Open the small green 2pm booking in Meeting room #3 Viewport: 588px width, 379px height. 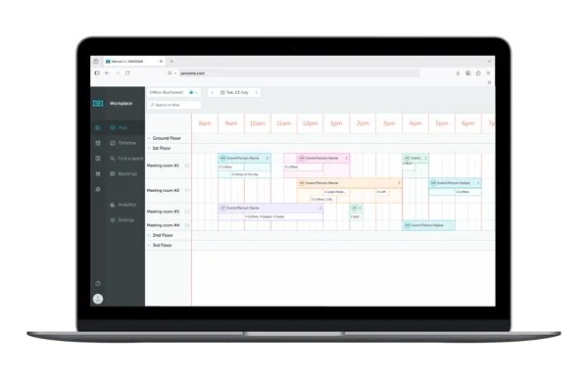coord(357,208)
